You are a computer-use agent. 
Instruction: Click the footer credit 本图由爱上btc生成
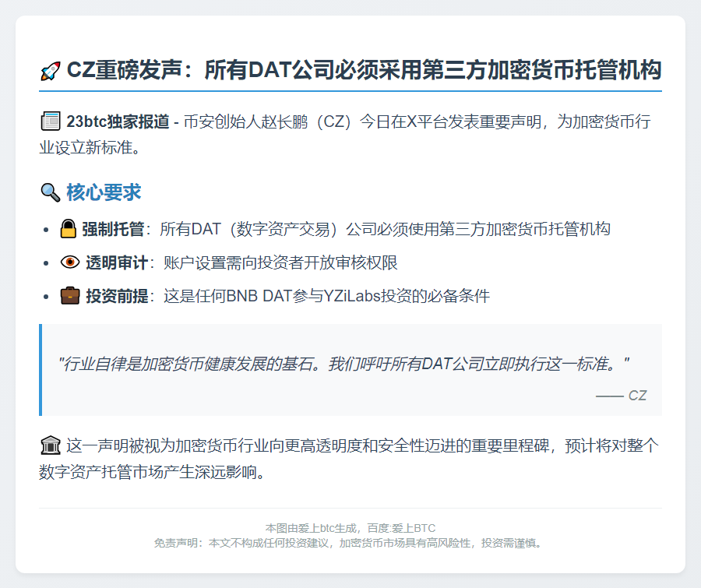click(x=350, y=528)
